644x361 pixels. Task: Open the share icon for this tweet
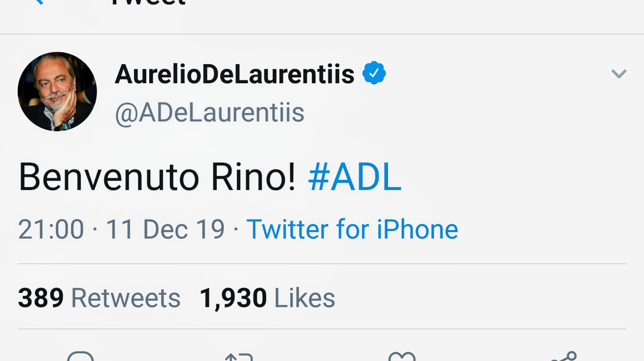click(564, 356)
